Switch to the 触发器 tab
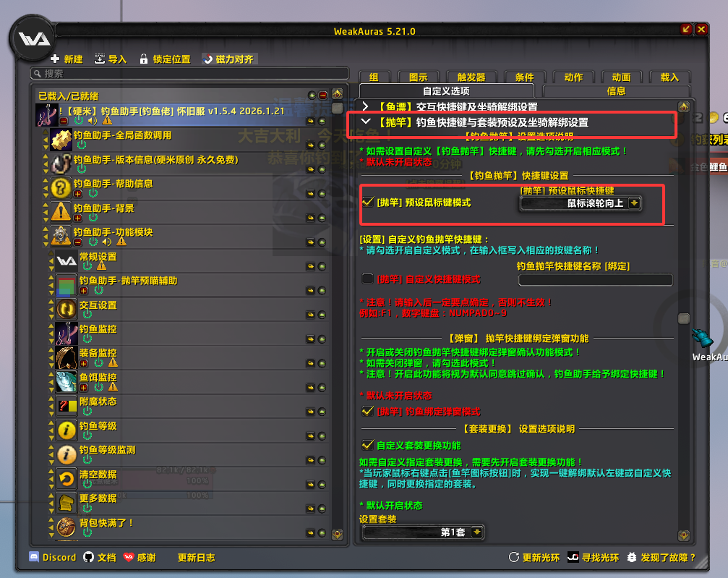Screen dimensions: 728x578 point(471,77)
